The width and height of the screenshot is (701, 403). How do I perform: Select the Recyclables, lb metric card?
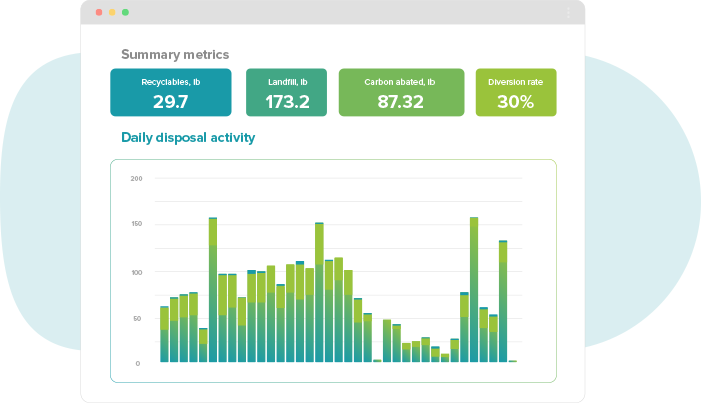pyautogui.click(x=170, y=92)
